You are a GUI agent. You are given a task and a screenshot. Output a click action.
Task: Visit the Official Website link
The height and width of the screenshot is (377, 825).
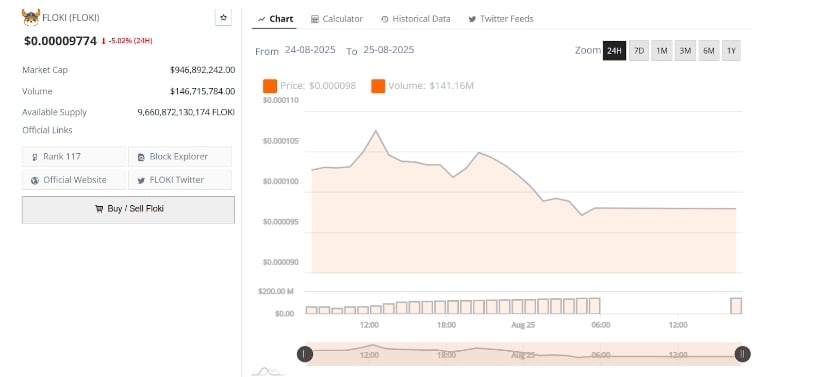(x=74, y=180)
